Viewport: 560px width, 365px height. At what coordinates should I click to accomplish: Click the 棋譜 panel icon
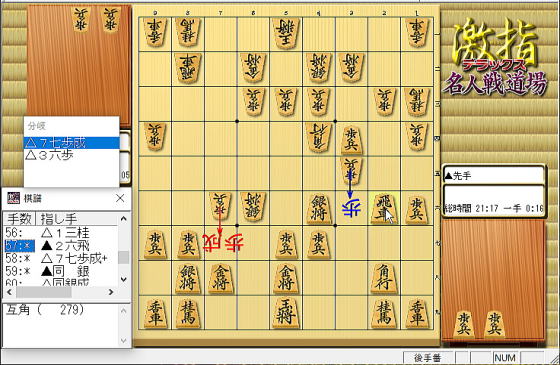14,198
